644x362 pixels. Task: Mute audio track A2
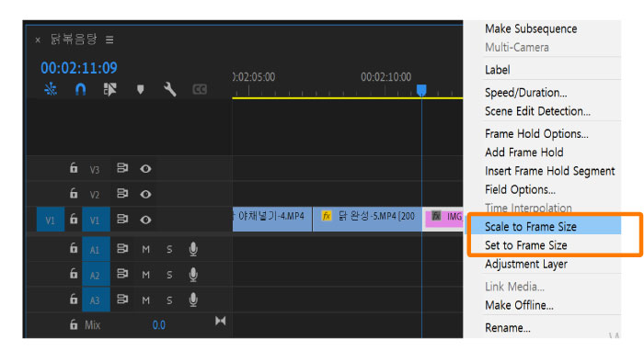145,275
